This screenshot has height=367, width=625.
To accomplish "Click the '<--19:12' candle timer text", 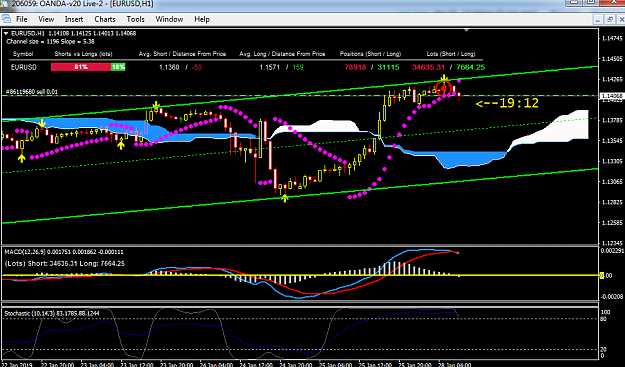I will [507, 103].
